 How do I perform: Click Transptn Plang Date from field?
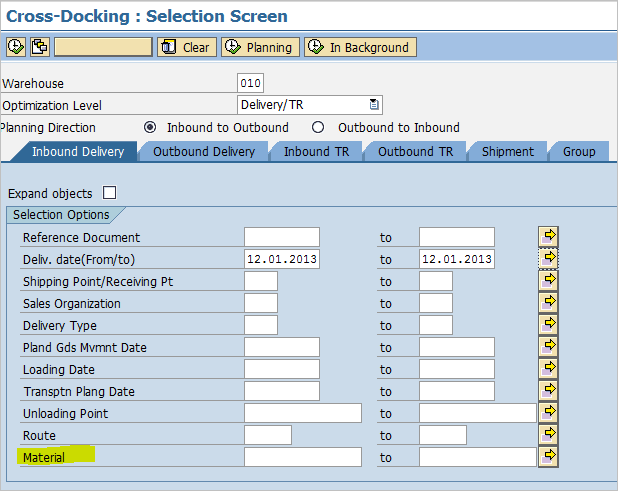click(282, 391)
